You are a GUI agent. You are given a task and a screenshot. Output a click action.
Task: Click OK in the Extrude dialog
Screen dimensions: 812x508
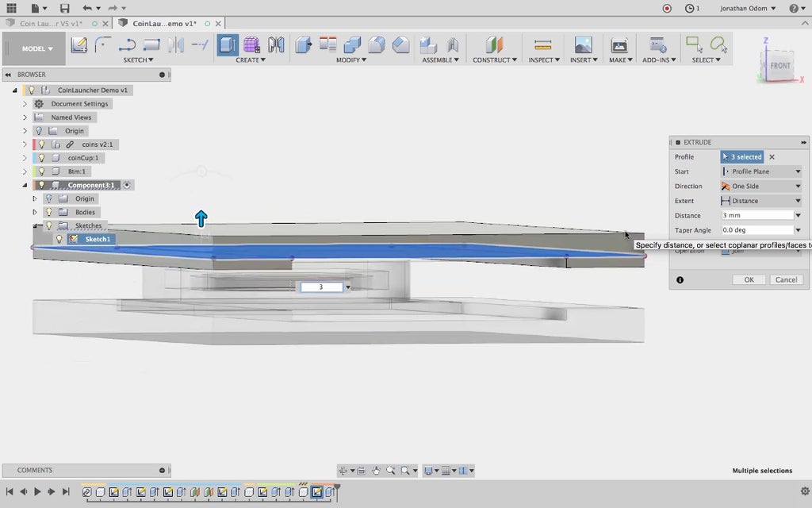click(748, 279)
